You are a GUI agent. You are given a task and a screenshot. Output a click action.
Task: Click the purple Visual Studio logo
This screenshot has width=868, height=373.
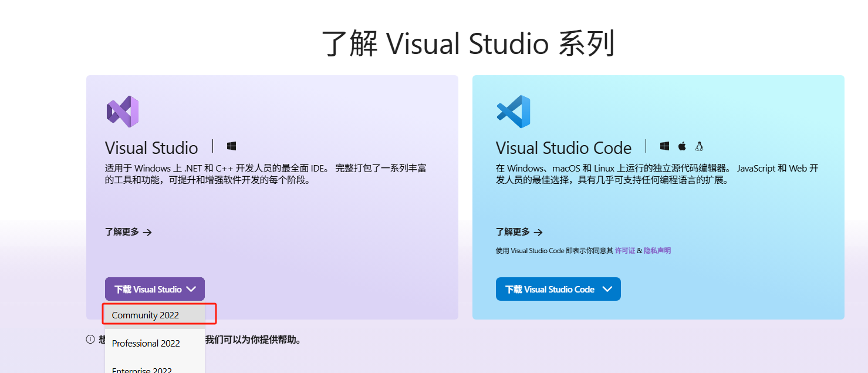(121, 111)
